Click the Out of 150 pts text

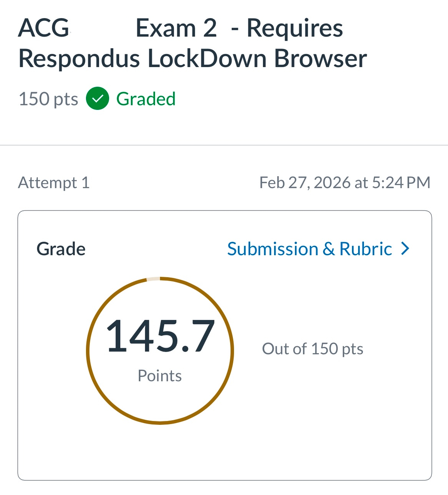click(313, 349)
